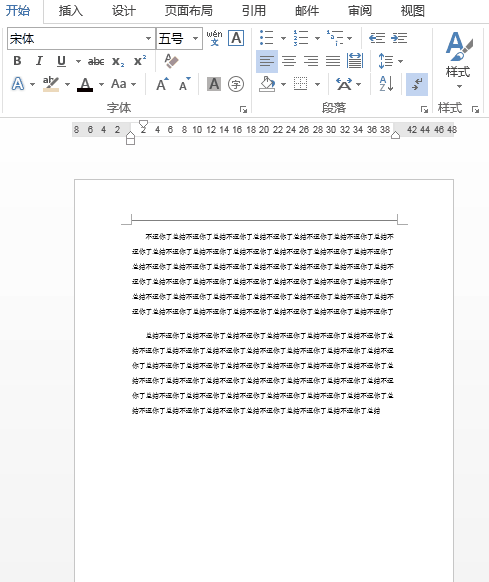This screenshot has height=582, width=489.
Task: Open the font name dropdown showing 宋体
Action: (81, 38)
